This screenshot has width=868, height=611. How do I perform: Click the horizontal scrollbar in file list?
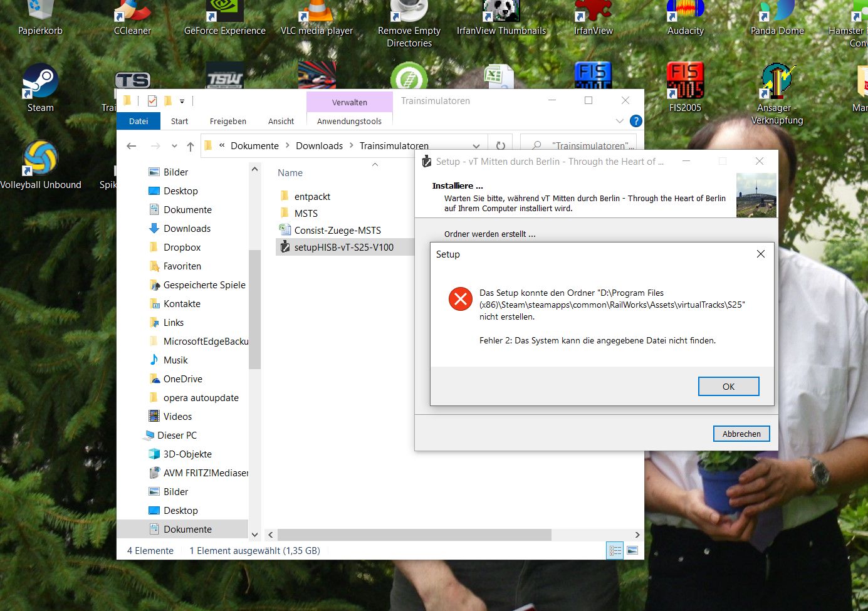coord(414,535)
